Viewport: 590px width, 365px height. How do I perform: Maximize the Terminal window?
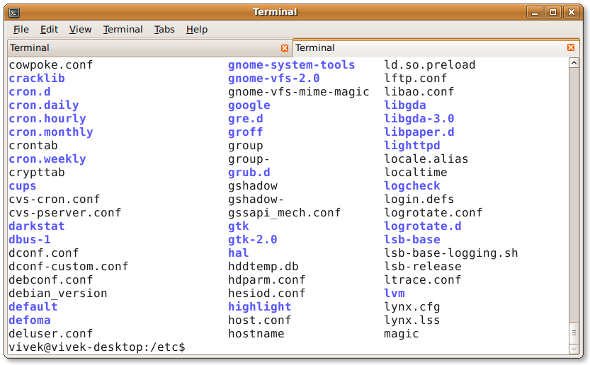[x=553, y=12]
